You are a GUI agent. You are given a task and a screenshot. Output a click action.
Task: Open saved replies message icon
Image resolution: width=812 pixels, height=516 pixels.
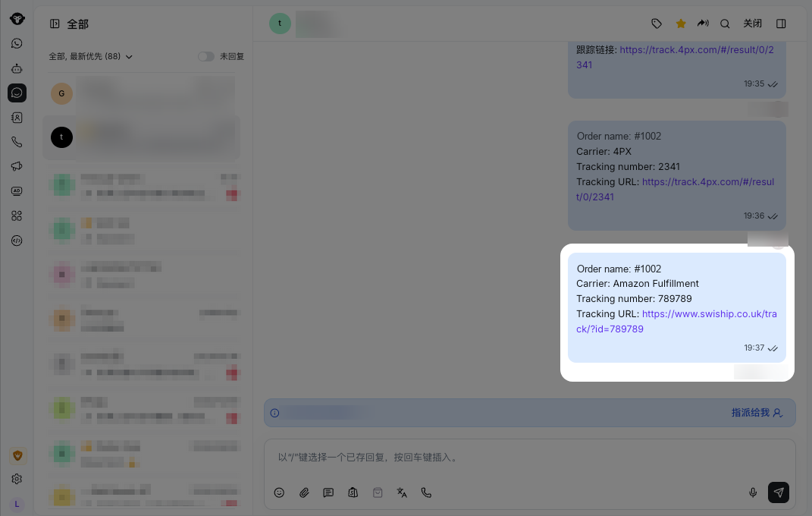click(x=328, y=492)
